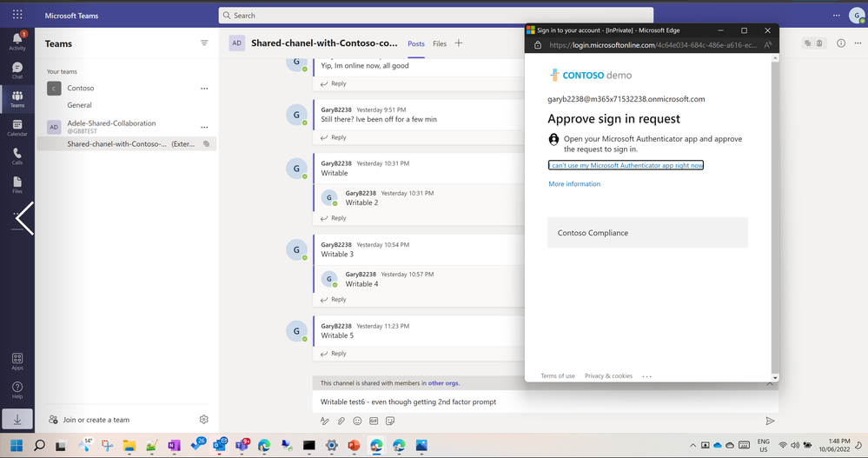The width and height of the screenshot is (868, 458).
Task: Click scrollbar down arrow in sign-in window
Action: (x=775, y=378)
